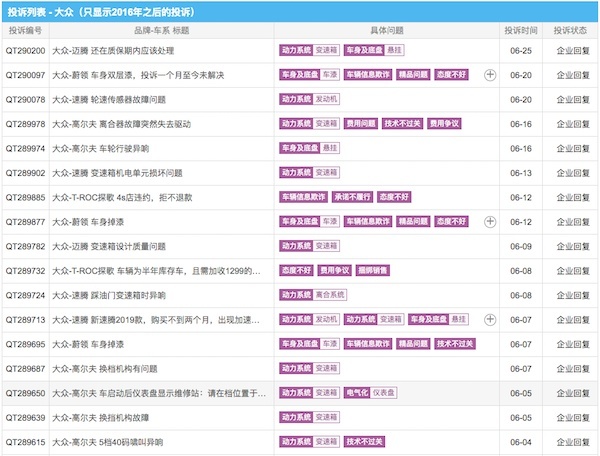Screen dimensions: 600x456
Task: Click the 品牌-车系 标题 column header
Action: [161, 31]
